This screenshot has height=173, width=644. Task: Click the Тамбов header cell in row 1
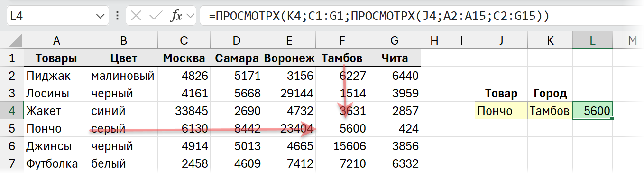(x=341, y=58)
